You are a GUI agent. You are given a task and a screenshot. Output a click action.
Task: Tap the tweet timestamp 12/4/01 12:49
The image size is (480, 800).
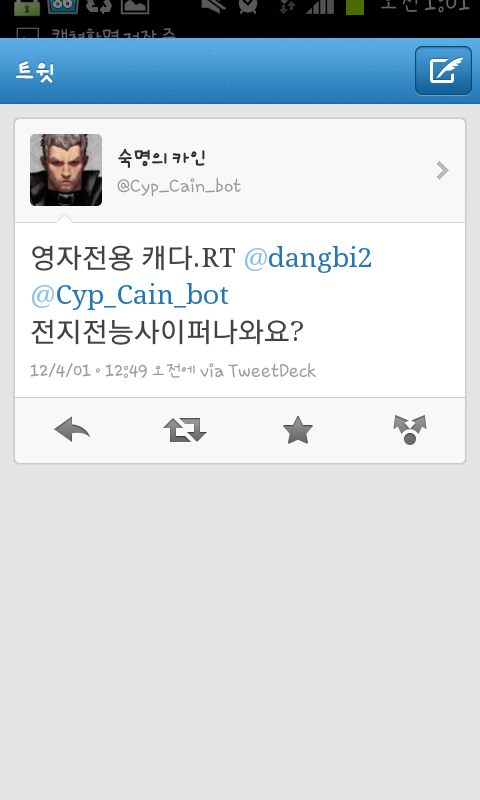pos(88,370)
